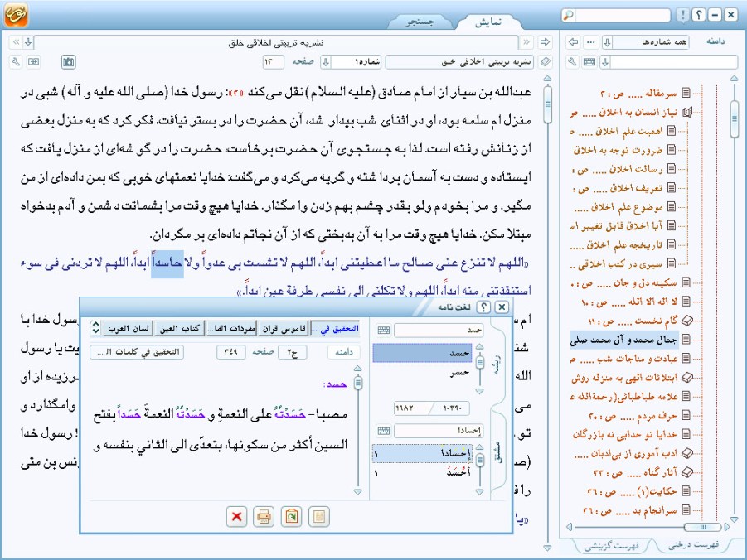Show virtual keyboard for contents tree search
Viewport: 747px width, 560px height.
tap(589, 62)
